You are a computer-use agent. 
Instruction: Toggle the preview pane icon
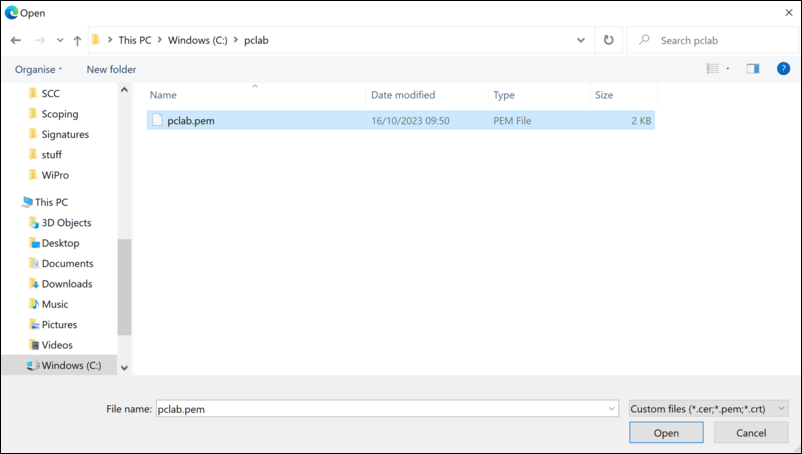tap(753, 69)
